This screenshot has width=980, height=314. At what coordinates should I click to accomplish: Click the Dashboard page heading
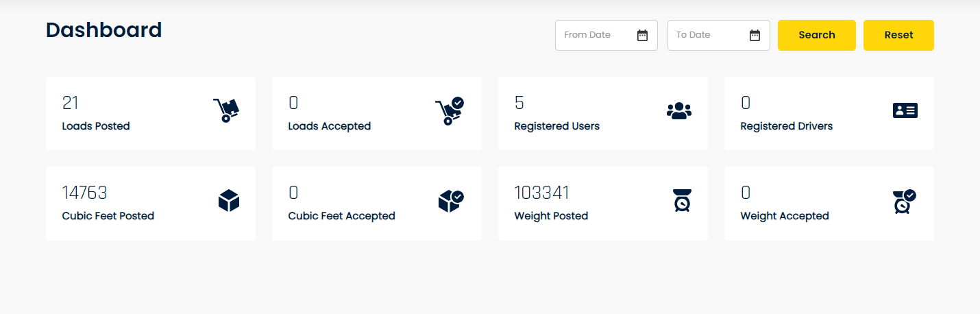point(103,30)
